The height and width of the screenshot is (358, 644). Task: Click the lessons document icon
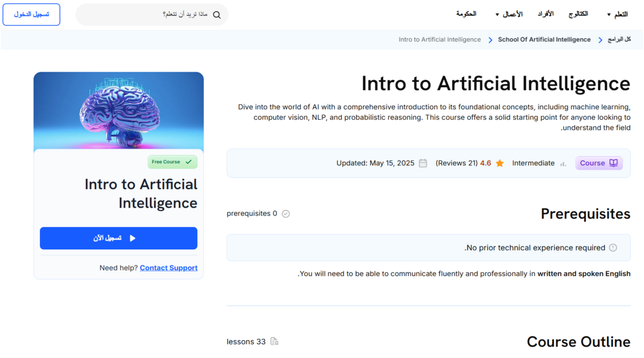click(x=274, y=341)
